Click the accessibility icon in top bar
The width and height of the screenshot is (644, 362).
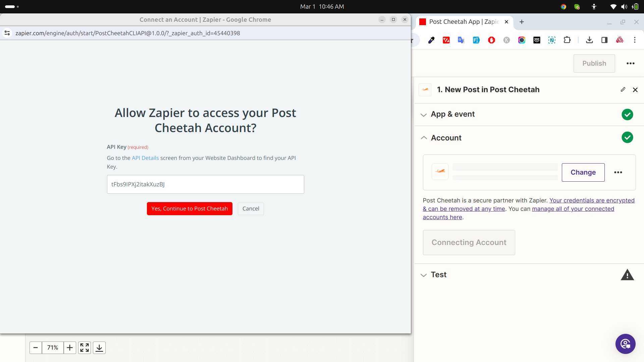tap(594, 7)
